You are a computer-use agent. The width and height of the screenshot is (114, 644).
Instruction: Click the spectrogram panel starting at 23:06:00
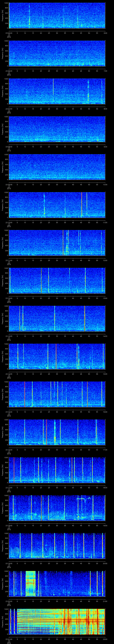pos(57,54)
